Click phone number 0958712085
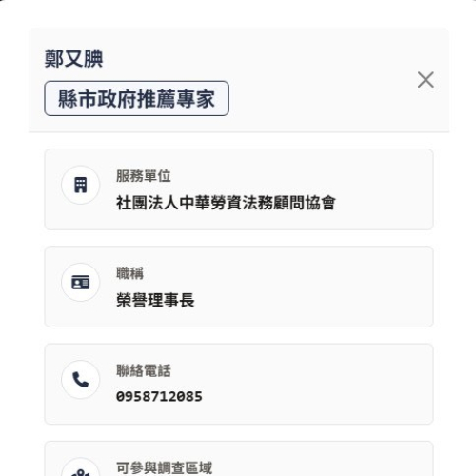Image resolution: width=476 pixels, height=476 pixels. coord(159,397)
